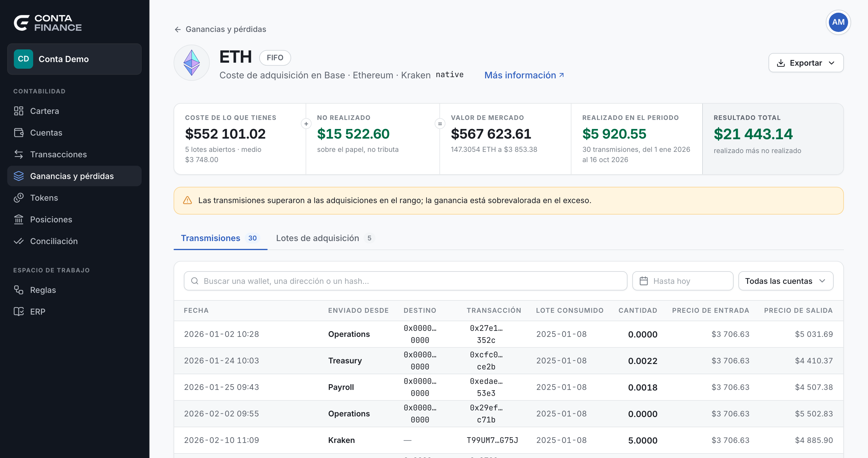Click the Transacciones arrows icon

[x=18, y=154]
